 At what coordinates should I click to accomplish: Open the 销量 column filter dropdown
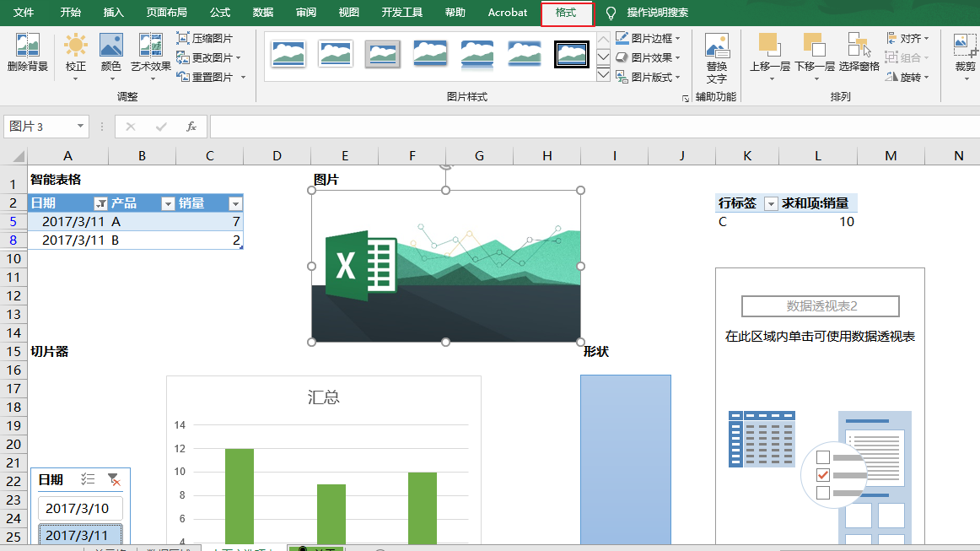click(x=235, y=203)
